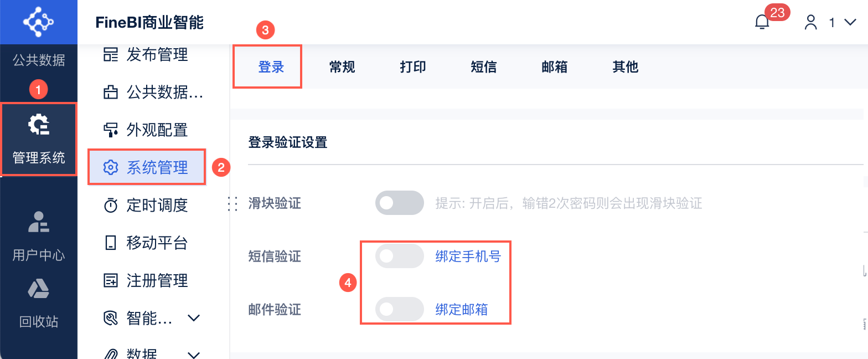The height and width of the screenshot is (359, 868).
Task: Click the panel resize drag handle dots
Action: pyautogui.click(x=232, y=204)
